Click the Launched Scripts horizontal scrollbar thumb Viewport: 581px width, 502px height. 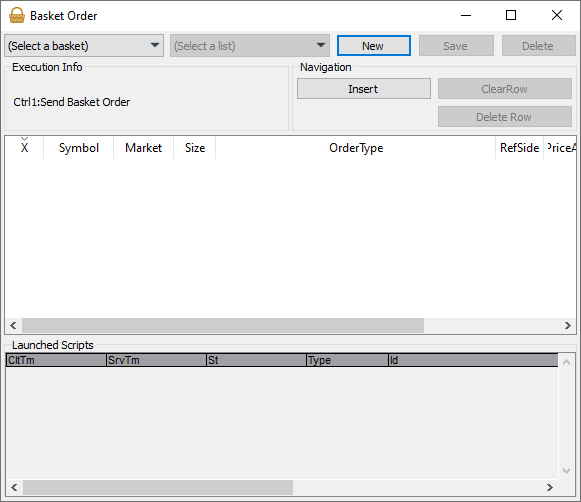158,487
